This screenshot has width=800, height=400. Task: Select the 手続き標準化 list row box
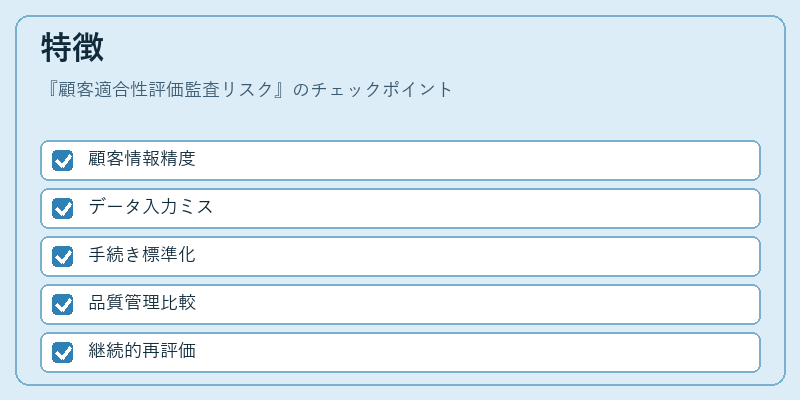(x=401, y=257)
